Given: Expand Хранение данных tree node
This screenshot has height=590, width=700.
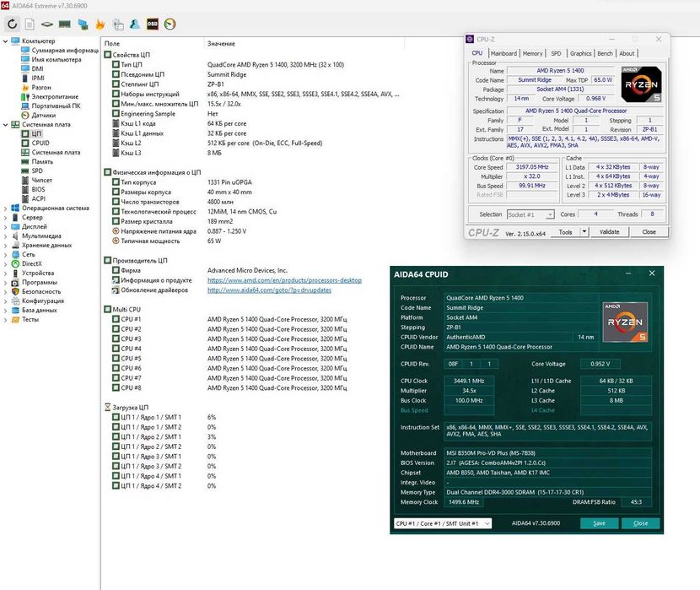Looking at the screenshot, I should [x=5, y=246].
